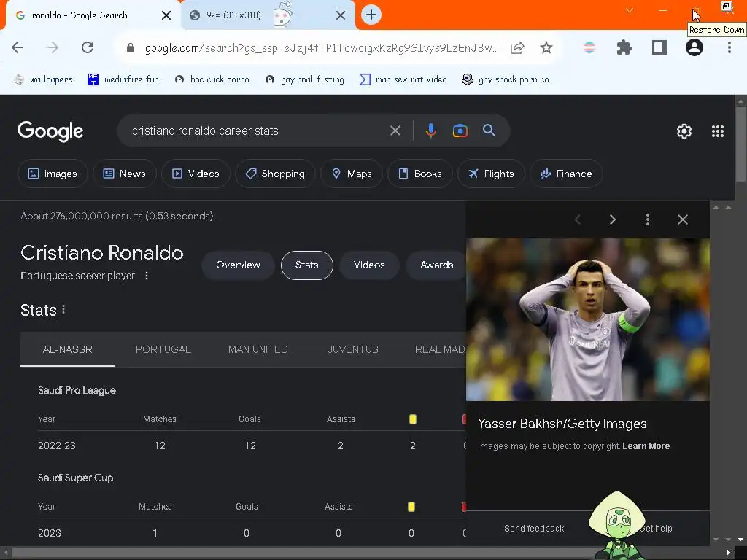Go to Google homepage via logo
The image size is (747, 560).
(x=50, y=131)
